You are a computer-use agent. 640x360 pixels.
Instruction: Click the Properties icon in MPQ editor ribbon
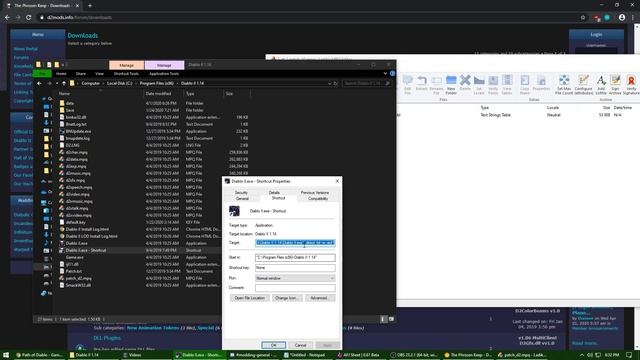pos(541,82)
